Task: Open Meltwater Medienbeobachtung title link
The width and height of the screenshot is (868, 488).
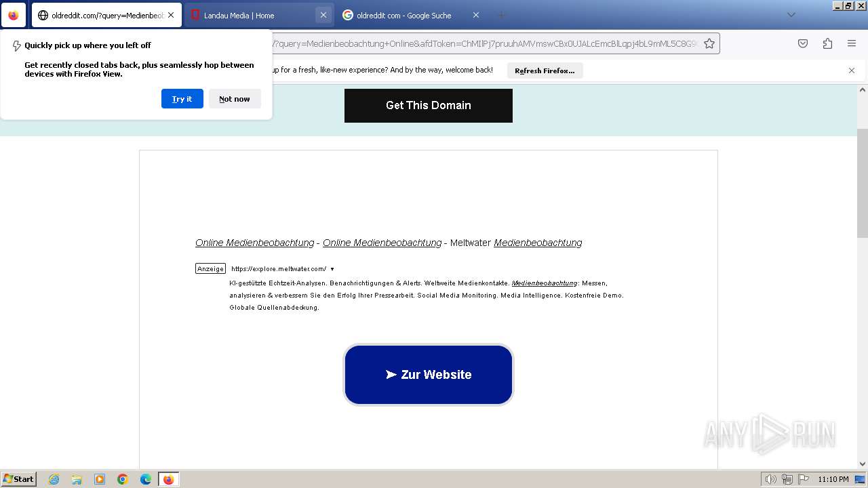Action: click(x=538, y=243)
